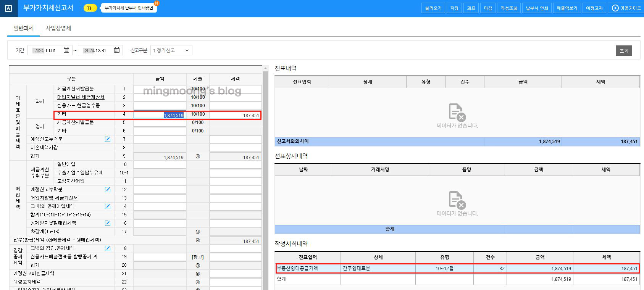Screen dimensions: 644x290
Task: Click the 매출액보기 button
Action: (567, 8)
